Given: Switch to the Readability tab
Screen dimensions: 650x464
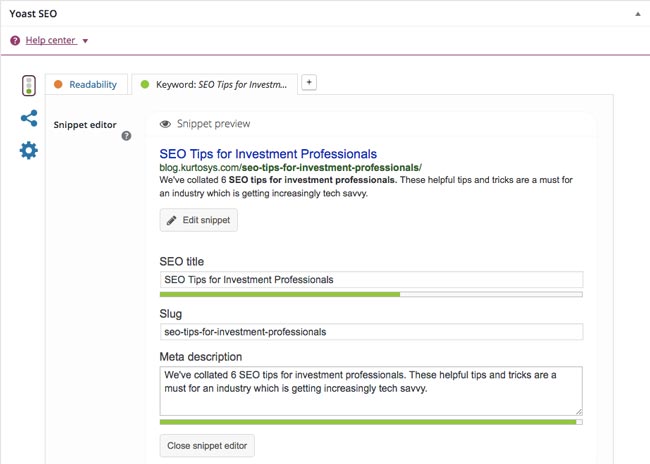Looking at the screenshot, I should 92,85.
